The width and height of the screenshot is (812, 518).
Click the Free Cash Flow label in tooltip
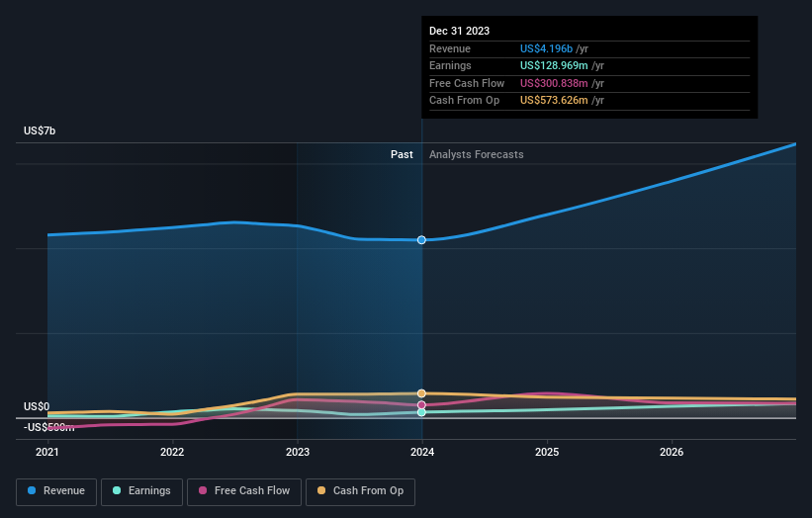point(467,83)
